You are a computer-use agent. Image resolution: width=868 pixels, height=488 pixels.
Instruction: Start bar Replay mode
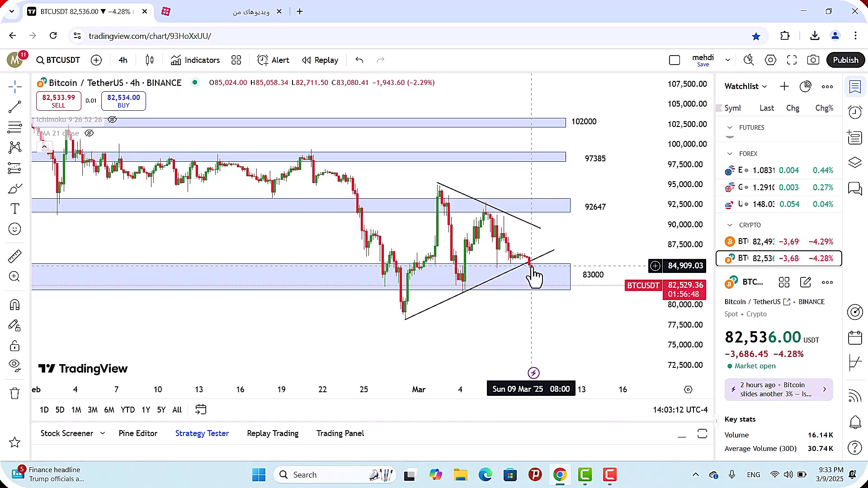(x=320, y=60)
